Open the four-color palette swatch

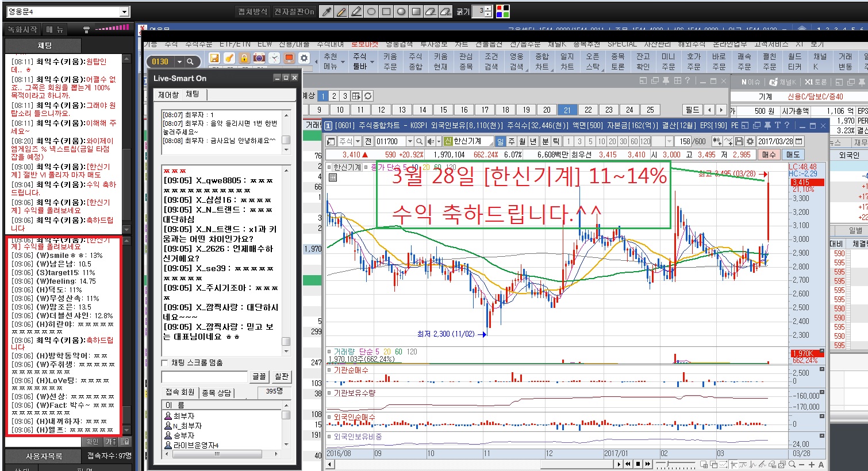tap(502, 11)
